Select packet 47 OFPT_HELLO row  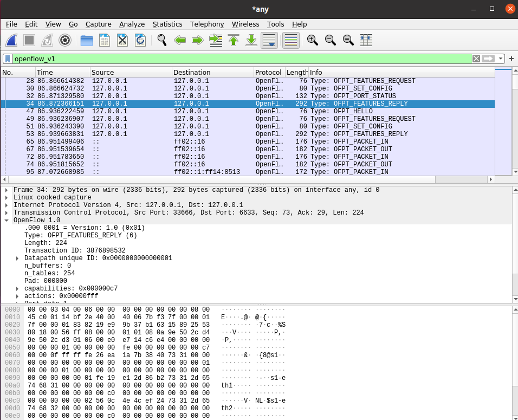(x=248, y=111)
